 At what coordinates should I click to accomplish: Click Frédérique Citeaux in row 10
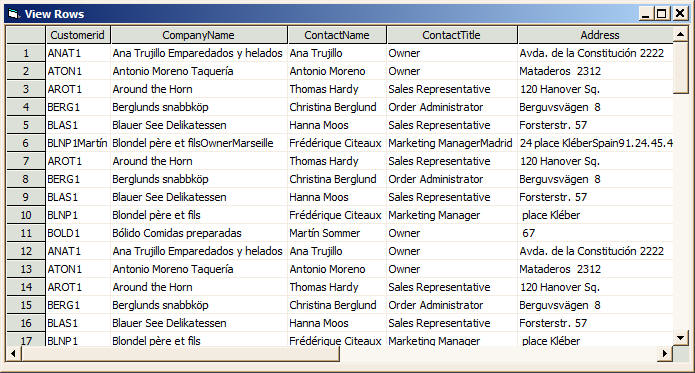(x=337, y=215)
